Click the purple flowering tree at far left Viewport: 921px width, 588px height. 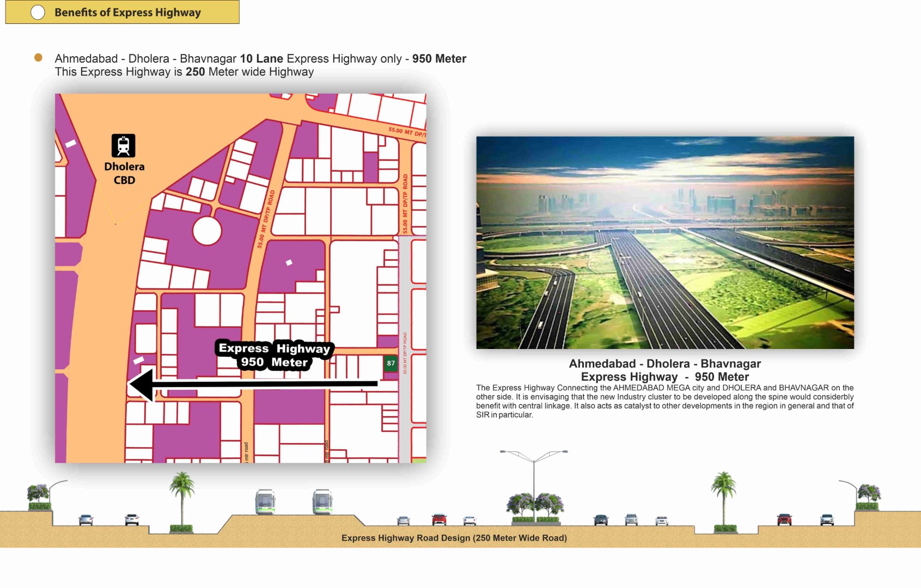tap(39, 495)
